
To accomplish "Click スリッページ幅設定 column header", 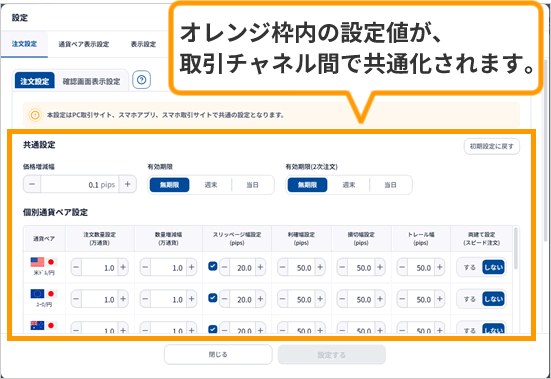I will [x=237, y=238].
